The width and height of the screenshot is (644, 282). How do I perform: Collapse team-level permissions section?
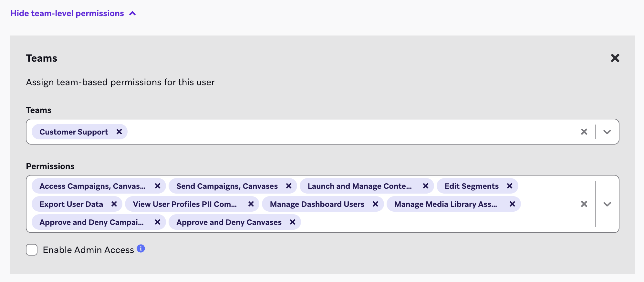(x=73, y=14)
